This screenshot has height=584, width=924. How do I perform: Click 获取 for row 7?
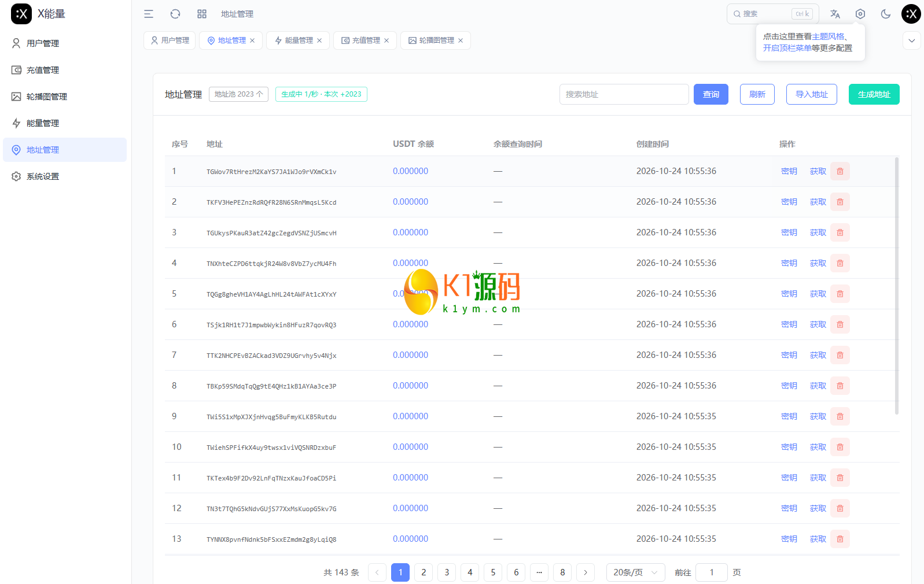(x=818, y=355)
